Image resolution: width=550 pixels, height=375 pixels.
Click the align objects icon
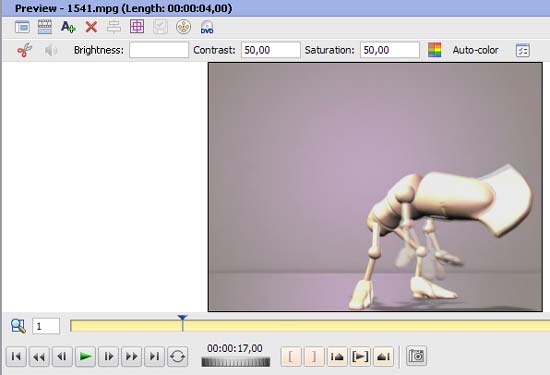tap(114, 27)
